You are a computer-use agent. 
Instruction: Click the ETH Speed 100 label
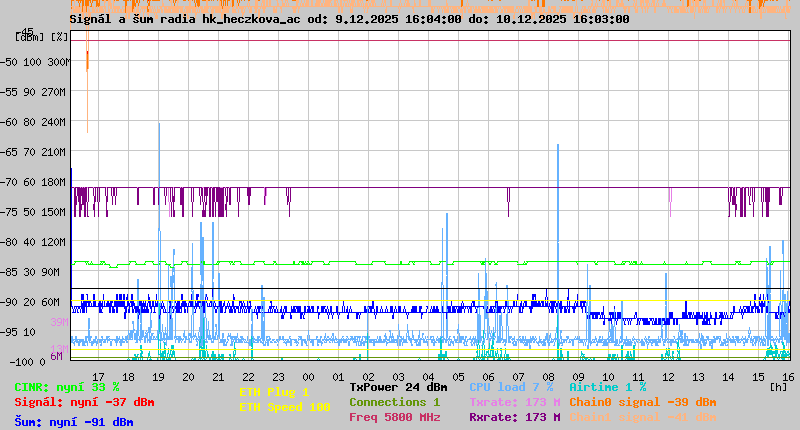(284, 407)
